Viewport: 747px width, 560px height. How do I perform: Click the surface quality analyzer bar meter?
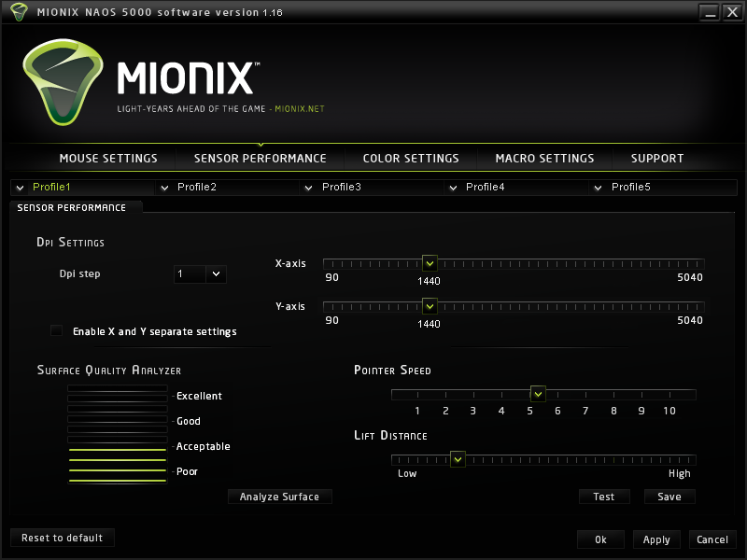click(x=118, y=434)
